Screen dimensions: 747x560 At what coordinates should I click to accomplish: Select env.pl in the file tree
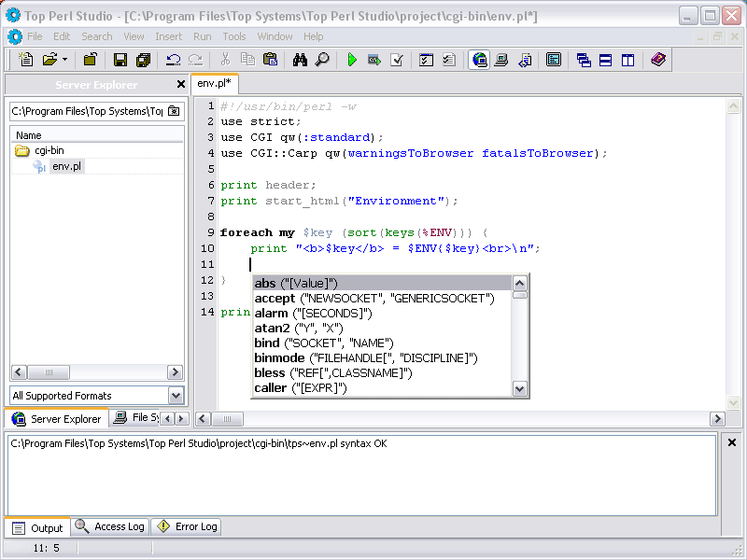pyautogui.click(x=66, y=166)
